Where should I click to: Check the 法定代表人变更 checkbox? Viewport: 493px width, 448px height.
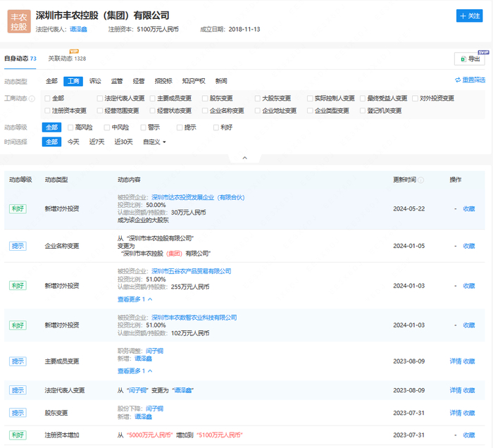pyautogui.click(x=101, y=99)
